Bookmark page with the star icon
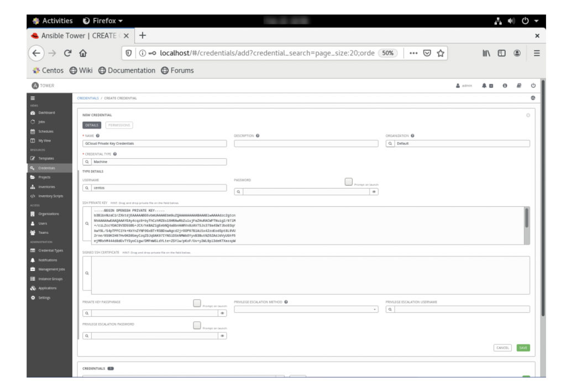Viewport: 566px width, 392px height. click(x=439, y=53)
